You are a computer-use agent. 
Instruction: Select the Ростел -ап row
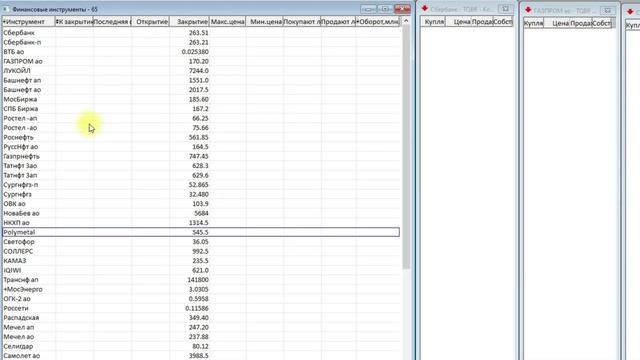tap(201, 118)
